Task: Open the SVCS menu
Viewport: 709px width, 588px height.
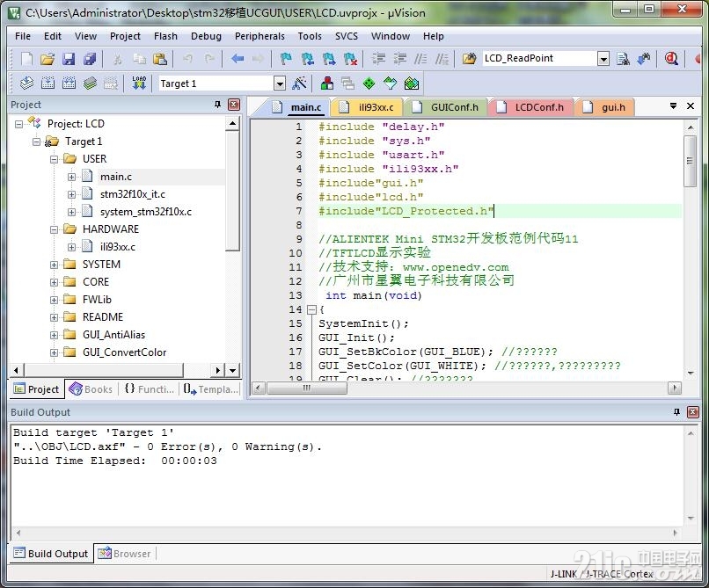Action: click(x=347, y=36)
